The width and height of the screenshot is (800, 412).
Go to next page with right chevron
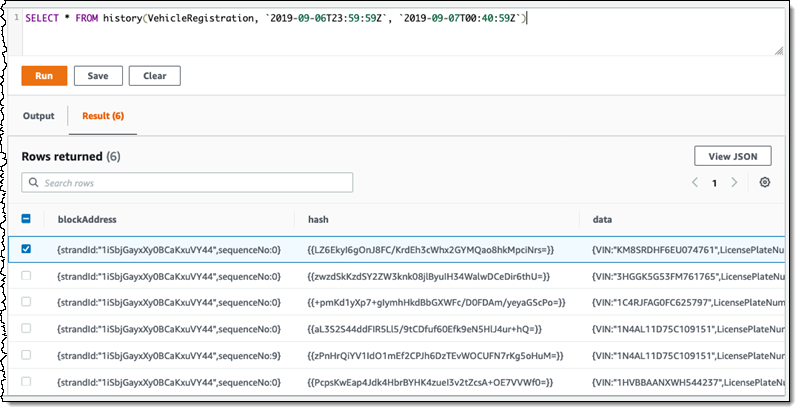pyautogui.click(x=734, y=183)
